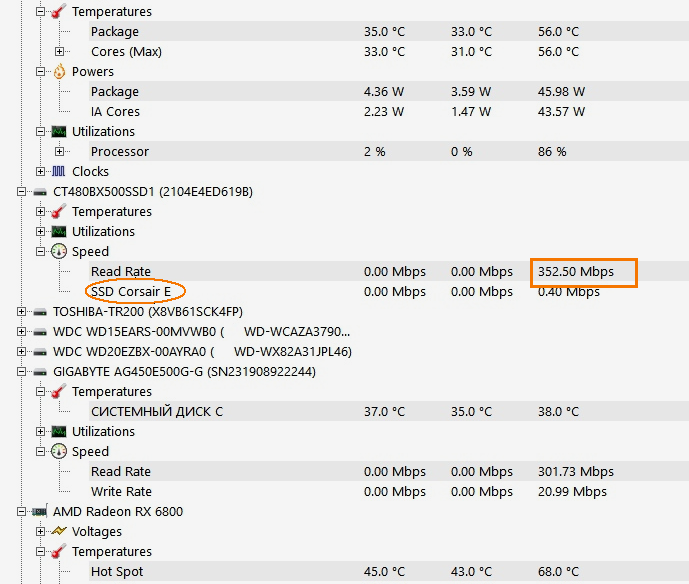The image size is (689, 584).
Task: Expand the Cores (Max) temperature node
Action: pyautogui.click(x=60, y=52)
